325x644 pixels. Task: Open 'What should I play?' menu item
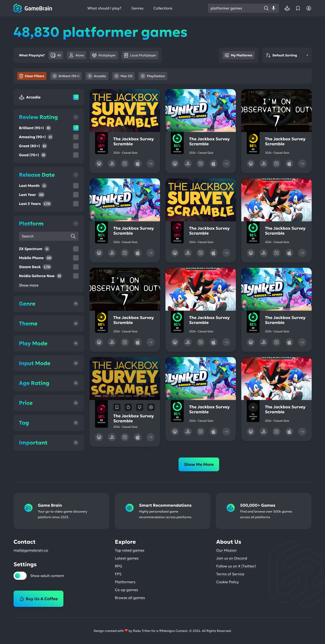tap(104, 8)
